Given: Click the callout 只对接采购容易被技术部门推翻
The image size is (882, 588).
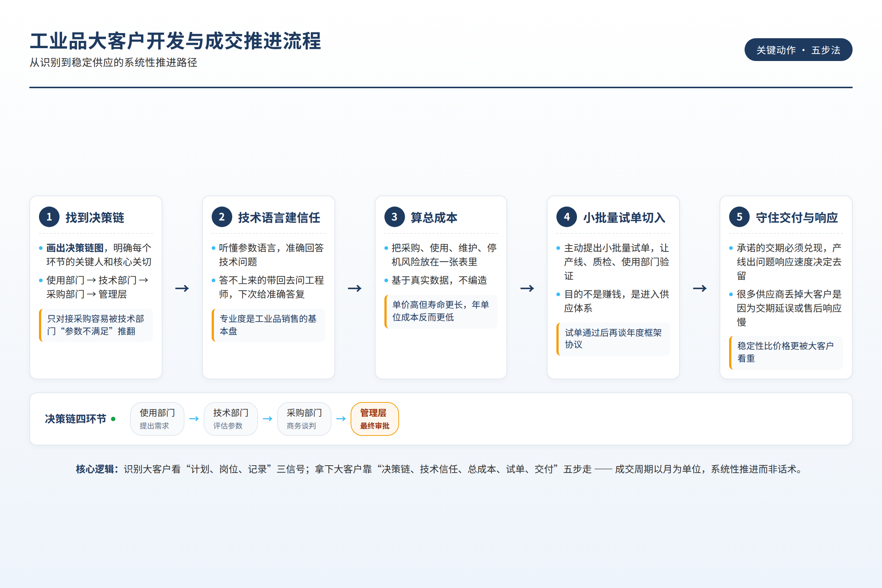Looking at the screenshot, I should click(x=96, y=325).
